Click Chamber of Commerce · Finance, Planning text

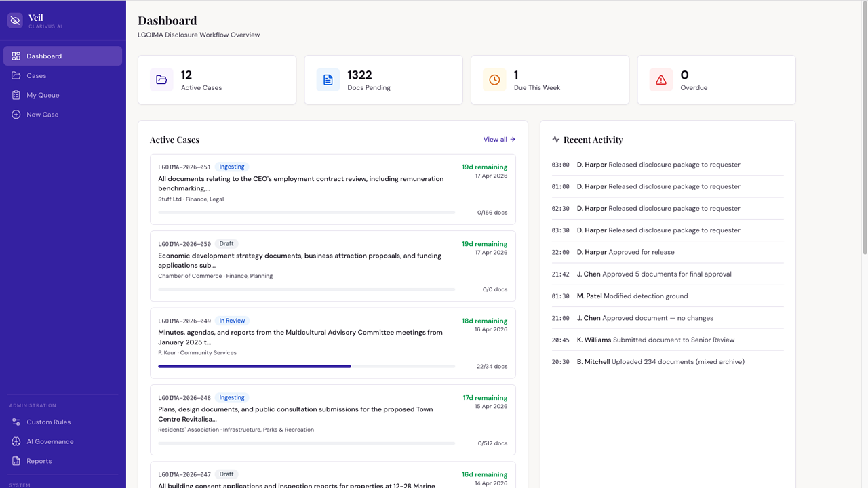tap(216, 276)
